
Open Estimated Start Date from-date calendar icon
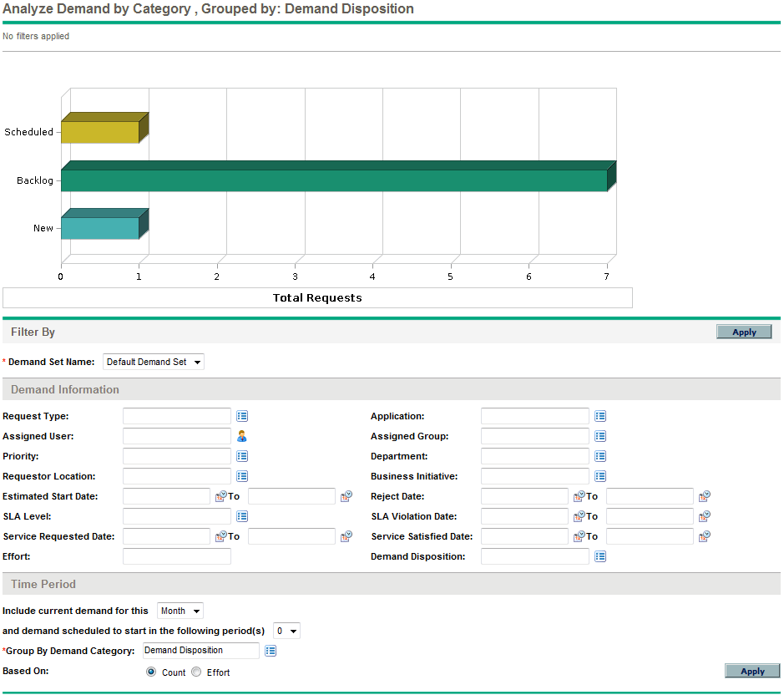(221, 496)
